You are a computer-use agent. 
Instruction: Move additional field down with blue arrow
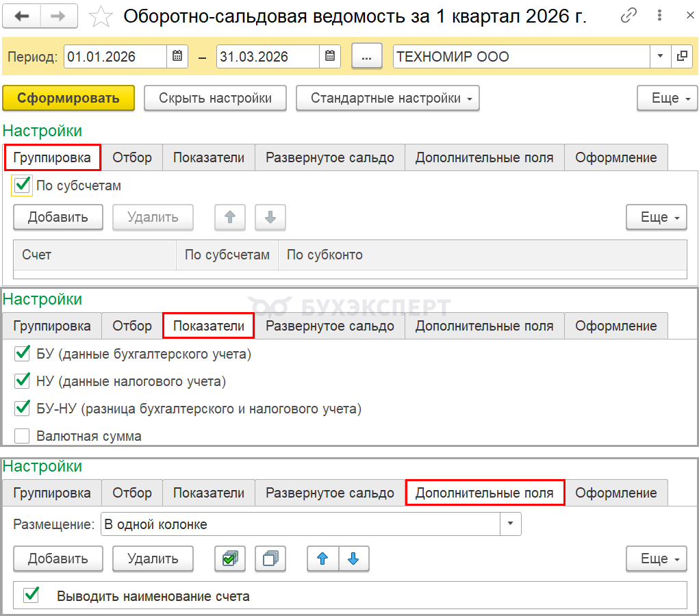(353, 559)
